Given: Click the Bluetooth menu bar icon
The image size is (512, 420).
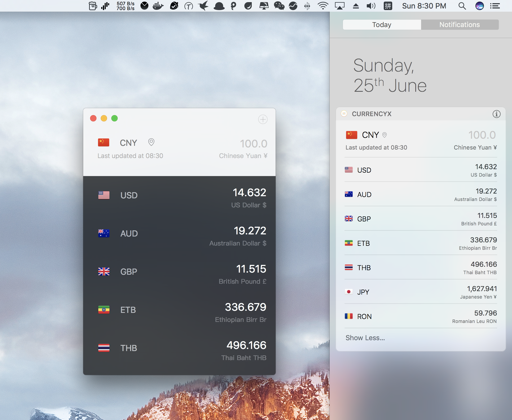Looking at the screenshot, I should coord(307,6).
